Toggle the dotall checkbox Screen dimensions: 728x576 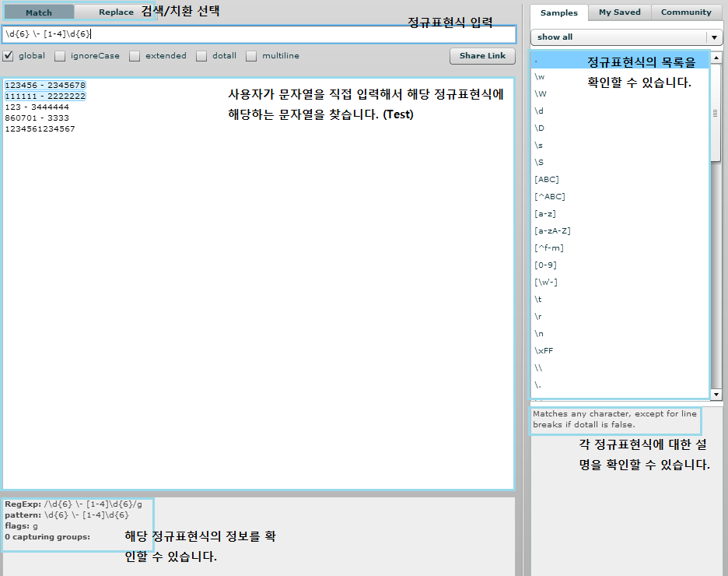click(201, 56)
